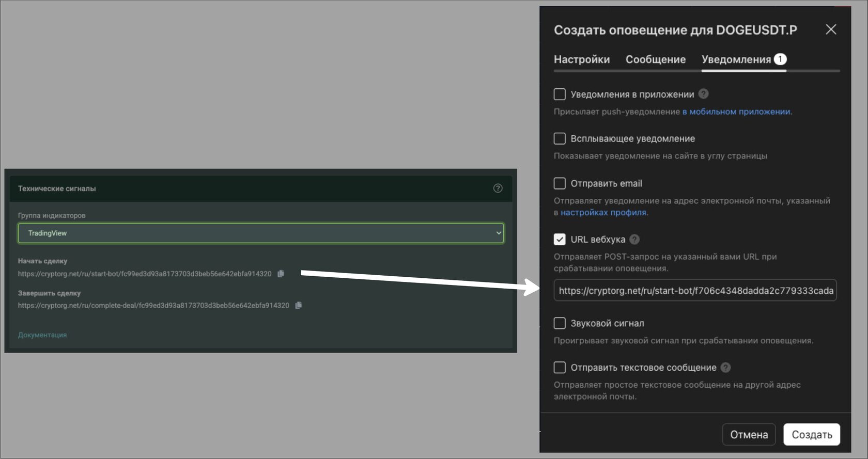The height and width of the screenshot is (459, 868).
Task: Copy the 'Завершить сделку' webhook URL
Action: point(298,306)
